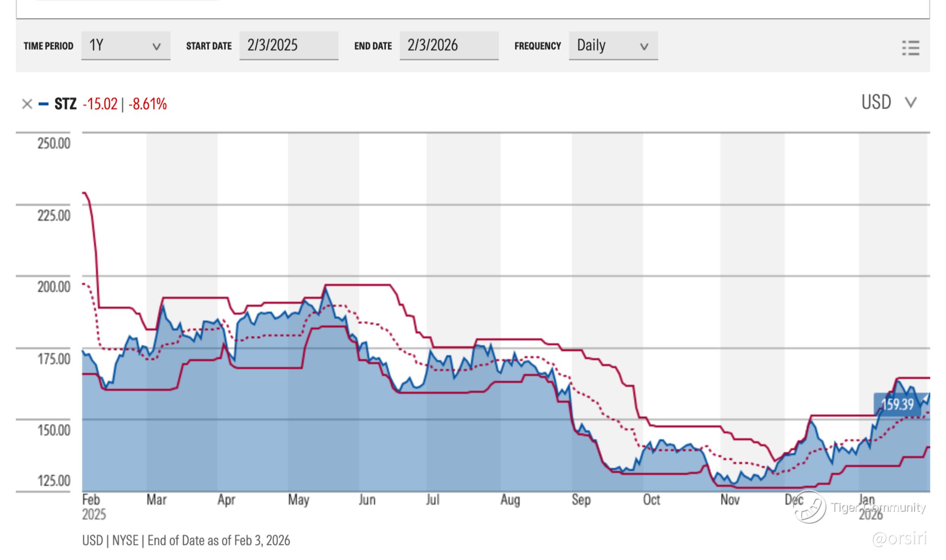Select the STZ ticker label
The image size is (946, 560).
tap(65, 104)
